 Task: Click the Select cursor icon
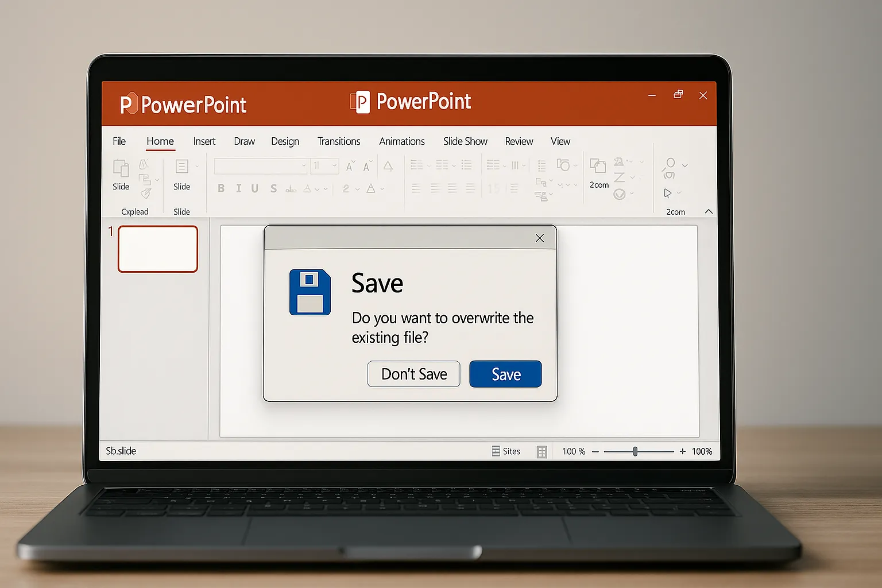click(x=667, y=193)
